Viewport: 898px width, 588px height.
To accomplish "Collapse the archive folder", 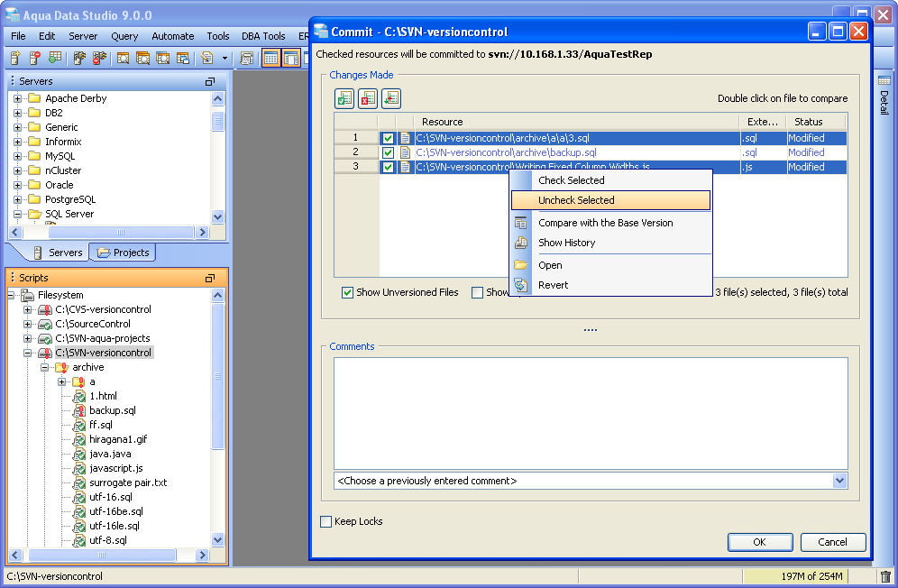I will tap(44, 367).
